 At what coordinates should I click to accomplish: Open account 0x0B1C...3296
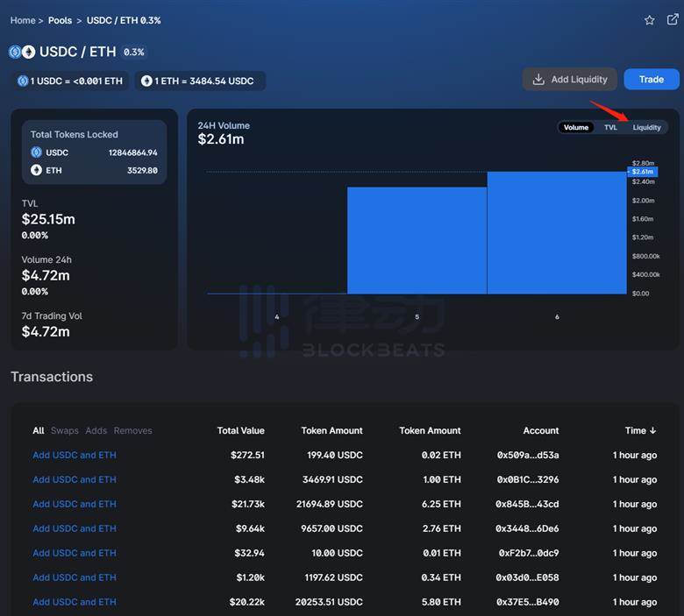tap(528, 479)
